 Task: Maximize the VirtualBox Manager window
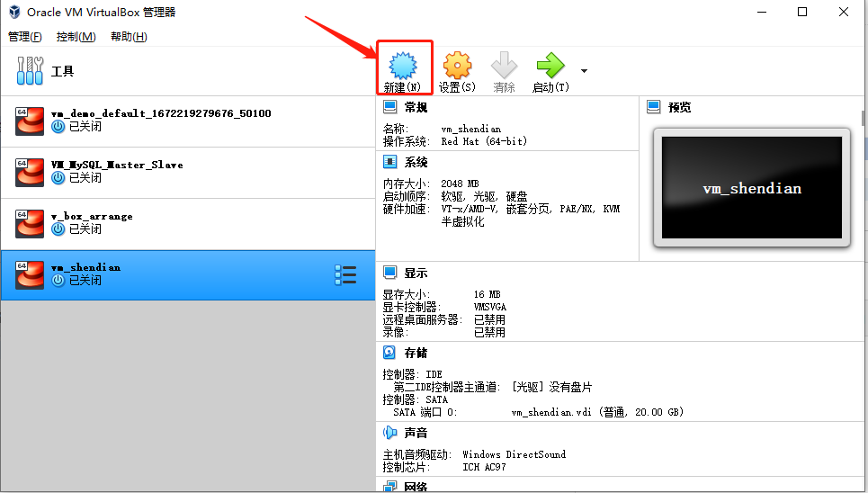pos(802,12)
